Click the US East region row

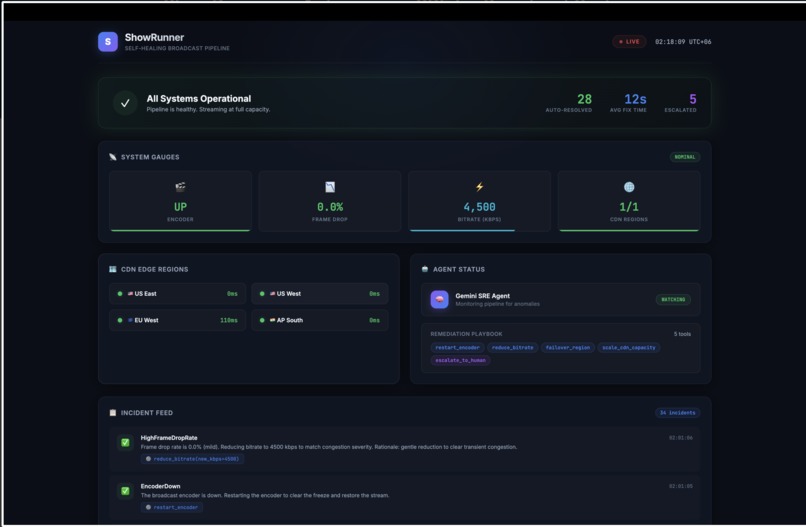tap(177, 294)
